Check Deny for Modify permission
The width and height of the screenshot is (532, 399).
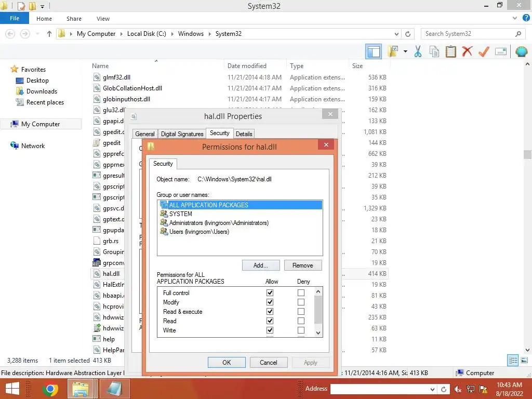[x=301, y=302]
